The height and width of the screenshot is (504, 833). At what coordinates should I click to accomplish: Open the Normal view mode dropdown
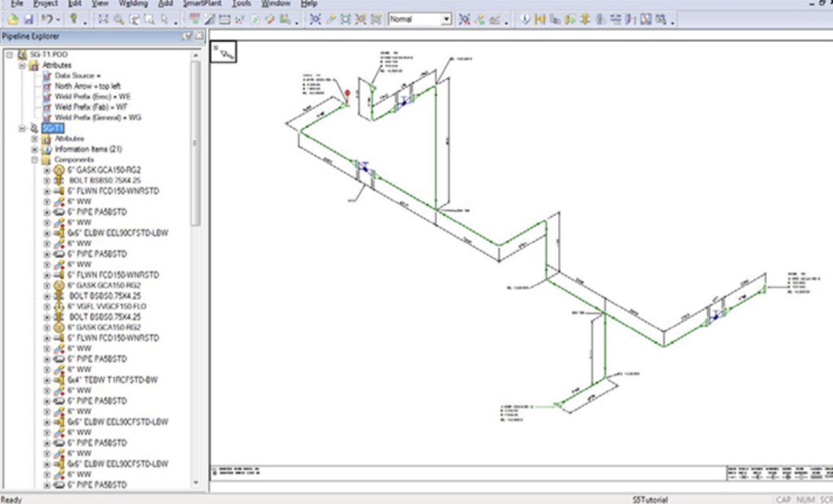[x=447, y=19]
